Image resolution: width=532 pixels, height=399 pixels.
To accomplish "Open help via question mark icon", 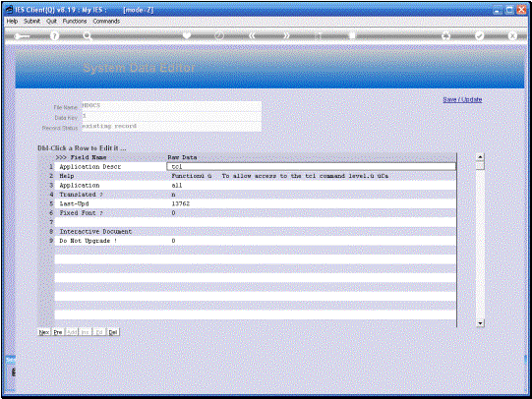I will point(54,36).
